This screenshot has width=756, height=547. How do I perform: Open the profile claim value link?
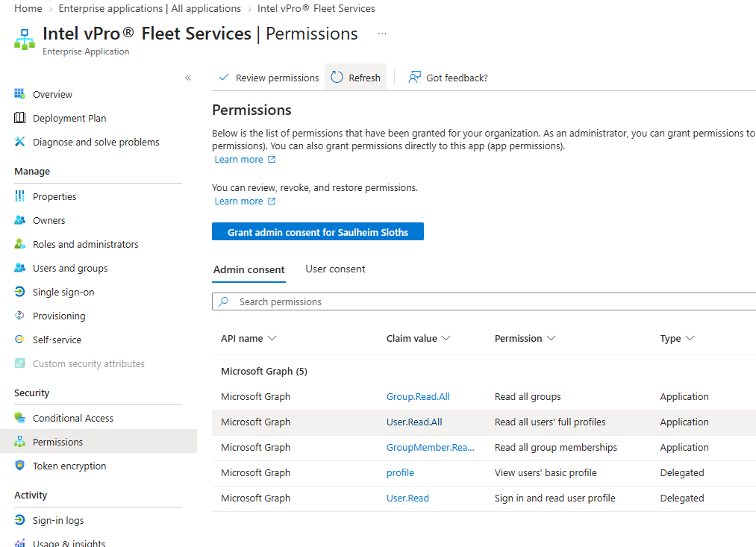(400, 473)
